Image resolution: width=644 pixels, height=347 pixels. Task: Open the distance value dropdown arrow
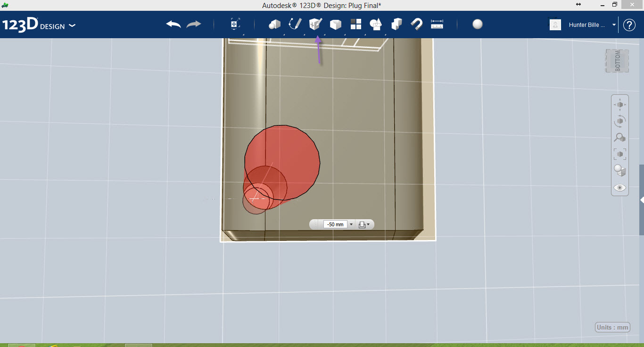(x=351, y=225)
